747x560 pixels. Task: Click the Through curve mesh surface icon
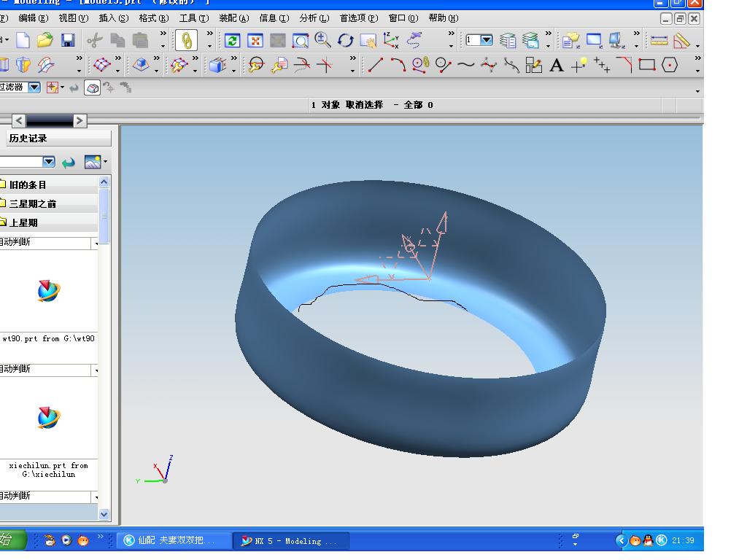pos(102,65)
